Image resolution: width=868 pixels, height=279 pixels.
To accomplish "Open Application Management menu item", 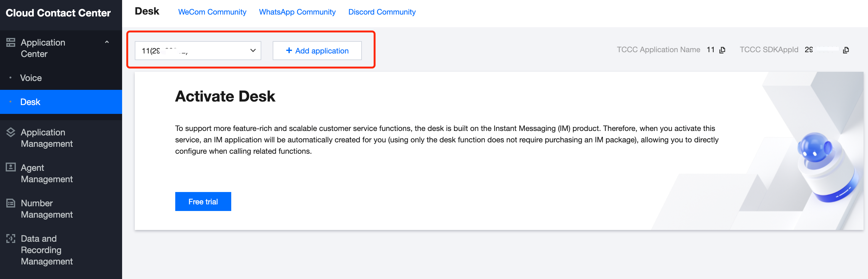I will [x=47, y=138].
